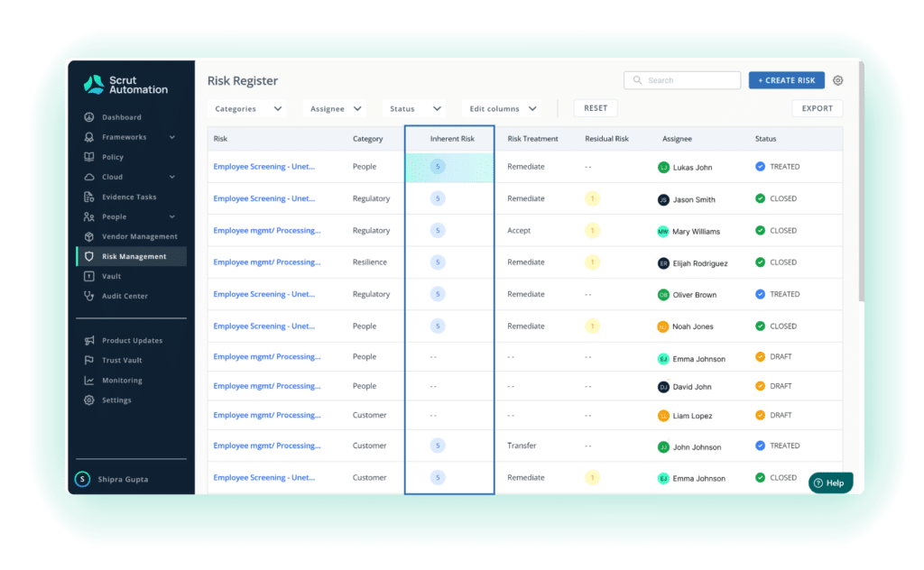This screenshot has height=570, width=924.
Task: Click the Inherent Risk column header
Action: [452, 139]
